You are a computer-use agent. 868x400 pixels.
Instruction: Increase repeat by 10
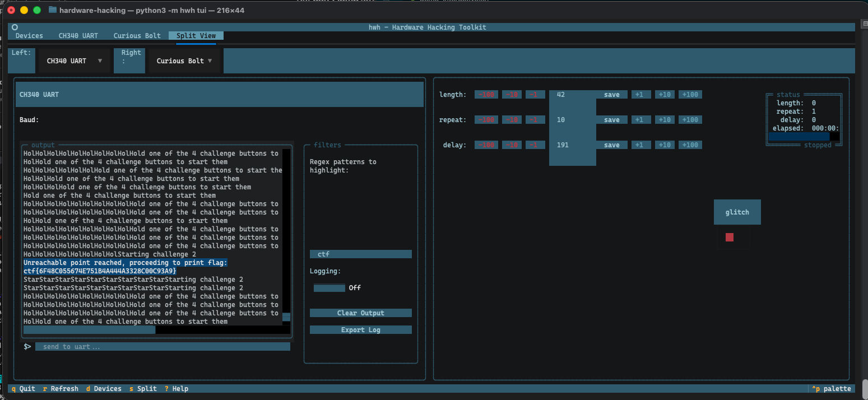(x=664, y=120)
